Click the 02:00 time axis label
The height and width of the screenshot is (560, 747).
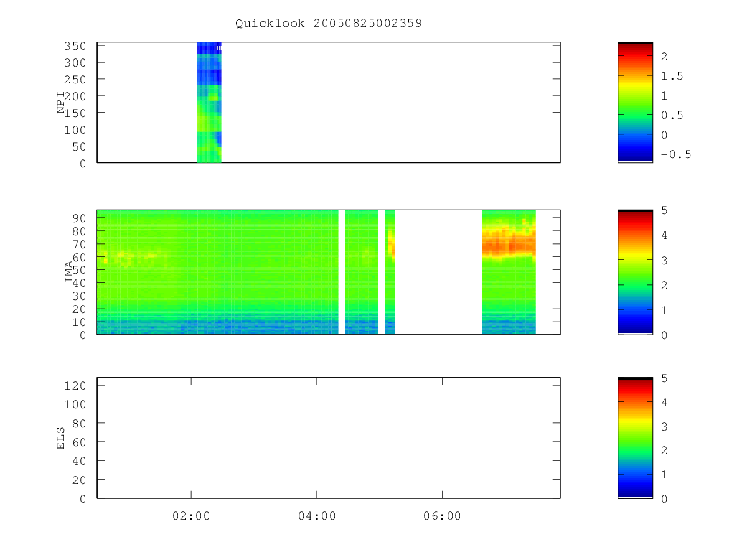(x=191, y=516)
